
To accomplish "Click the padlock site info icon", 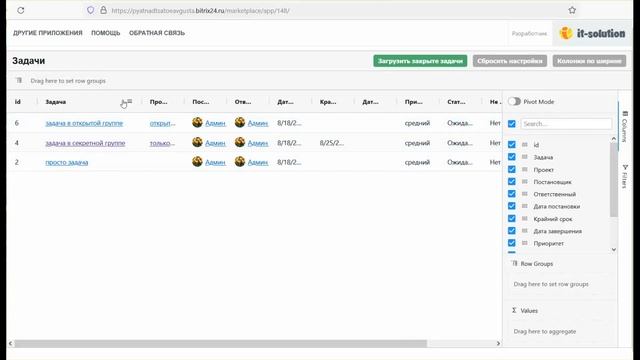I will pyautogui.click(x=103, y=10).
